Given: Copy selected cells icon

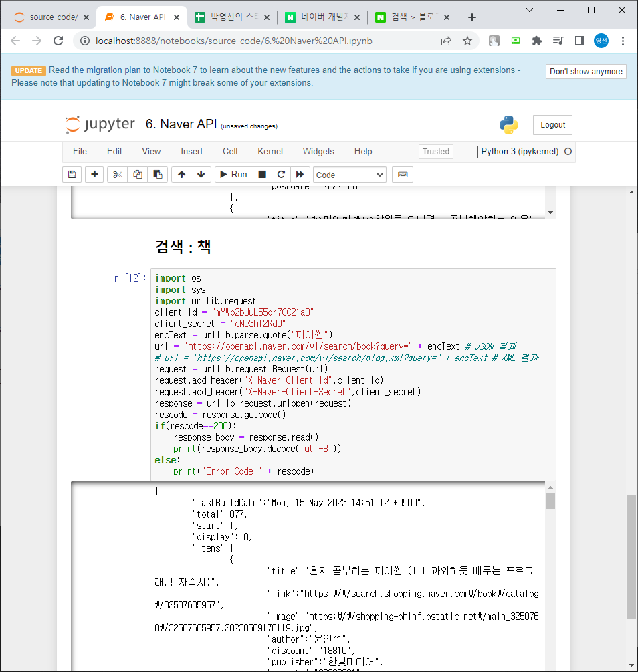Looking at the screenshot, I should click(138, 175).
